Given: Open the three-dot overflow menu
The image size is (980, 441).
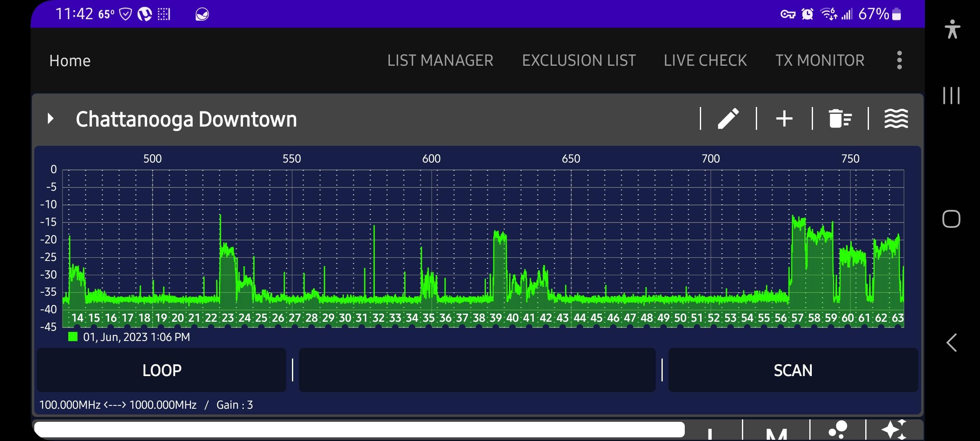Looking at the screenshot, I should [x=899, y=60].
